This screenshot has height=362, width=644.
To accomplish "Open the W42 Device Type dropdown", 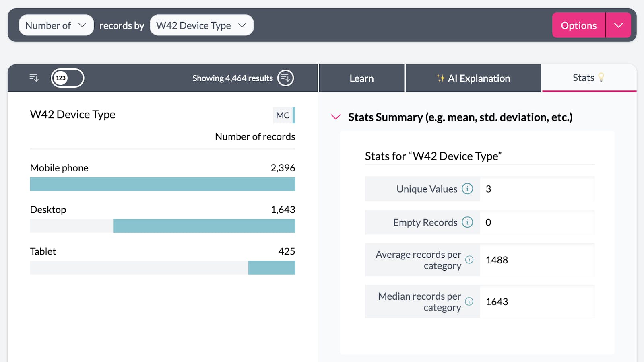I will (x=201, y=25).
